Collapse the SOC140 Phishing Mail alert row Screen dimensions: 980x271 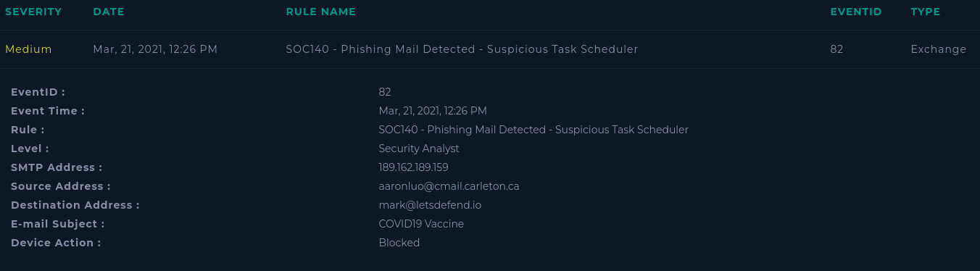(490, 49)
